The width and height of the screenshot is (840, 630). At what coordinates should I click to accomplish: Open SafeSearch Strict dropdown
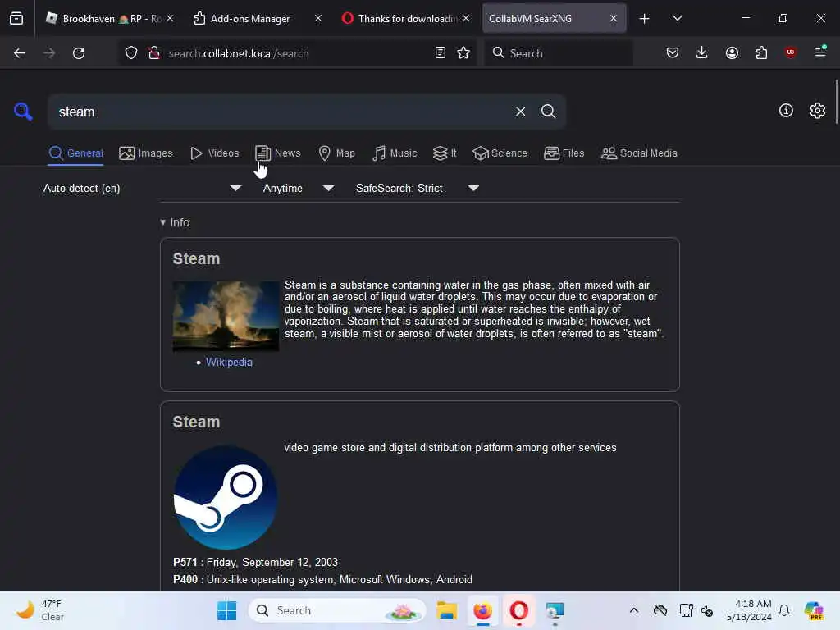pyautogui.click(x=418, y=188)
